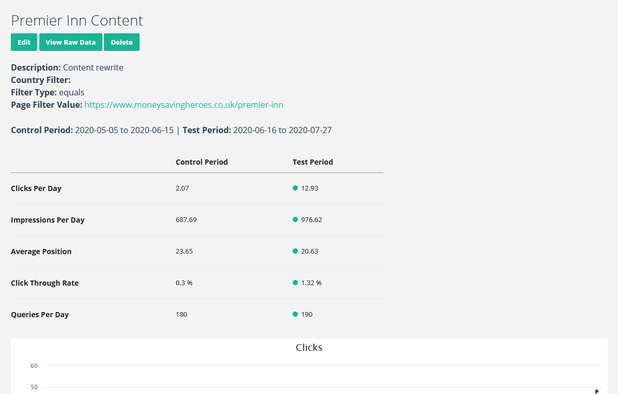
Task: Click the control value 23.65
Action: pos(184,251)
